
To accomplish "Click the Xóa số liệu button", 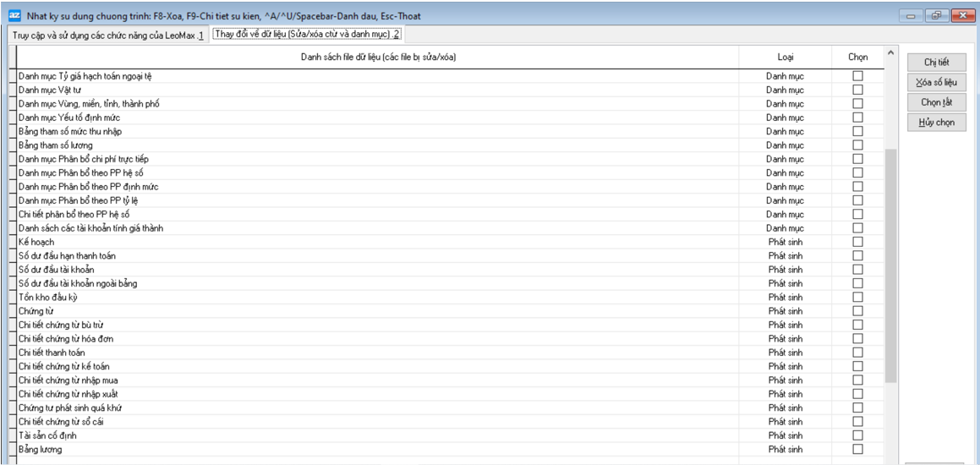I will 936,83.
